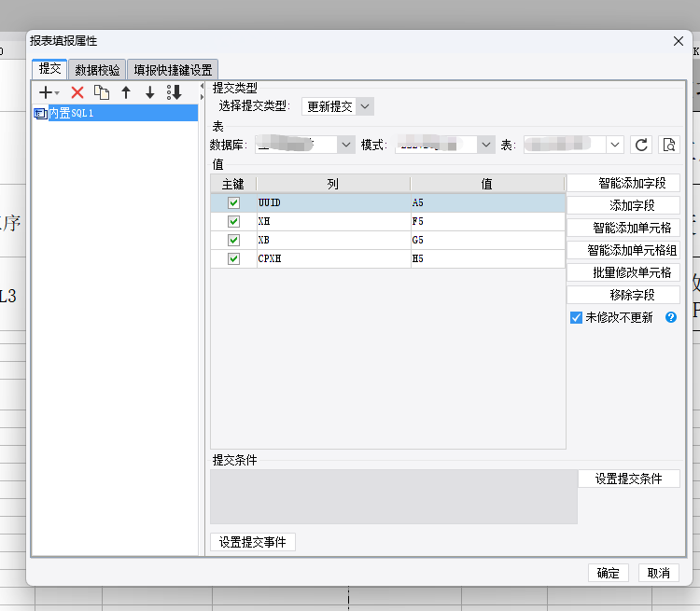700x611 pixels.
Task: Uncheck the primary key checkbox for UUID
Action: point(233,202)
